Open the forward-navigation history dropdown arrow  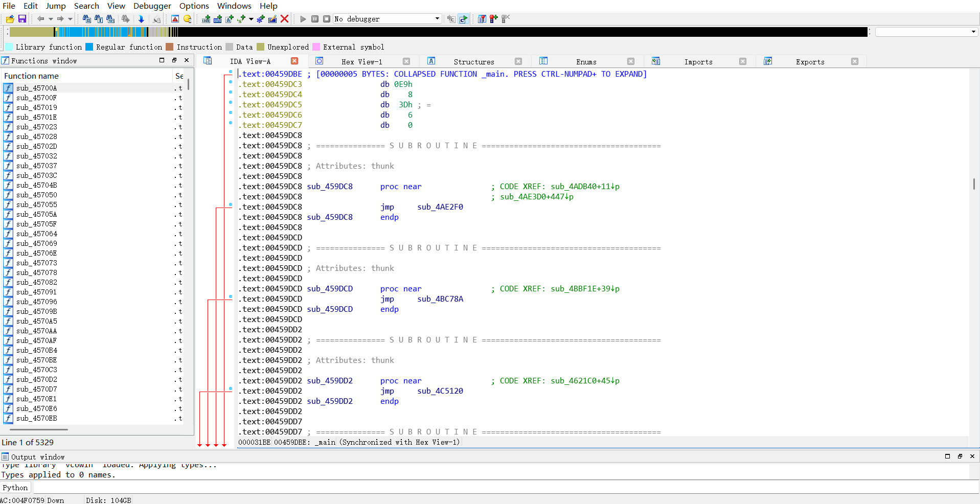pos(70,19)
